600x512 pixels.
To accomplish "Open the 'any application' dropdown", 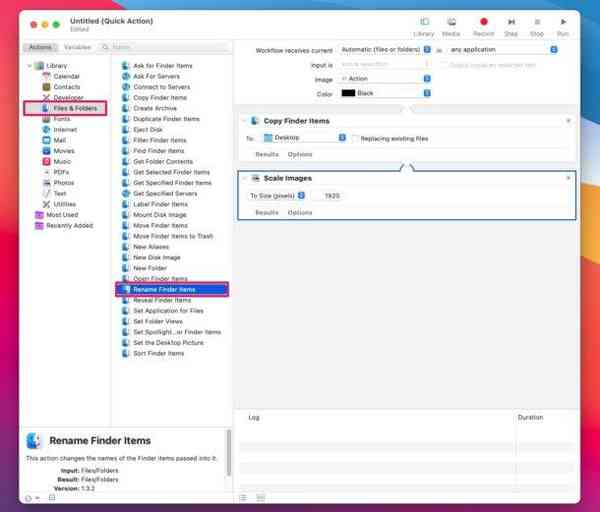I will tap(503, 50).
